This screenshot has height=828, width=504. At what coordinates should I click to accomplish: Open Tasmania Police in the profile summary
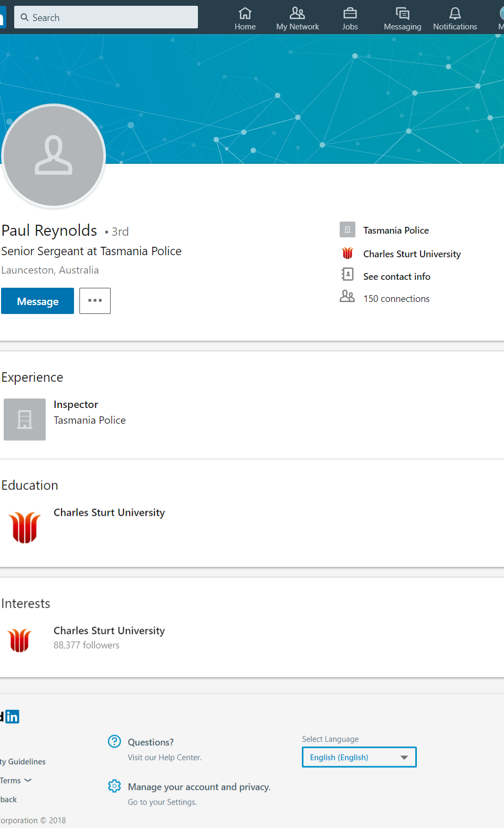[x=396, y=230]
